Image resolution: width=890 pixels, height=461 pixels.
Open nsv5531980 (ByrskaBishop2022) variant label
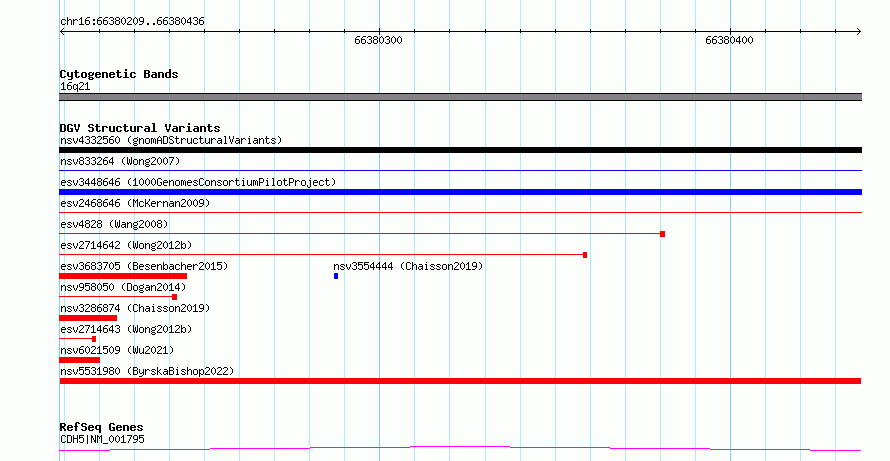147,371
